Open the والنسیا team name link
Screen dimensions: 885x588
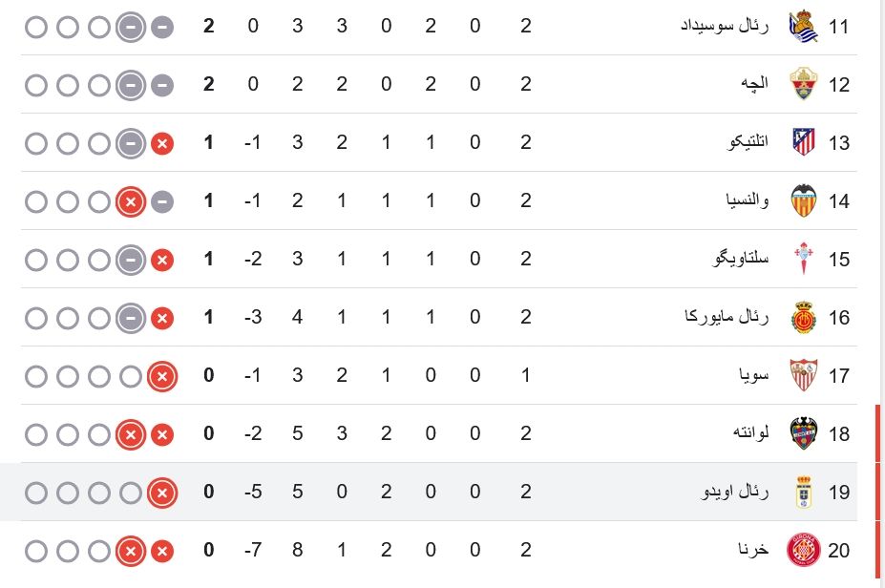pos(748,200)
